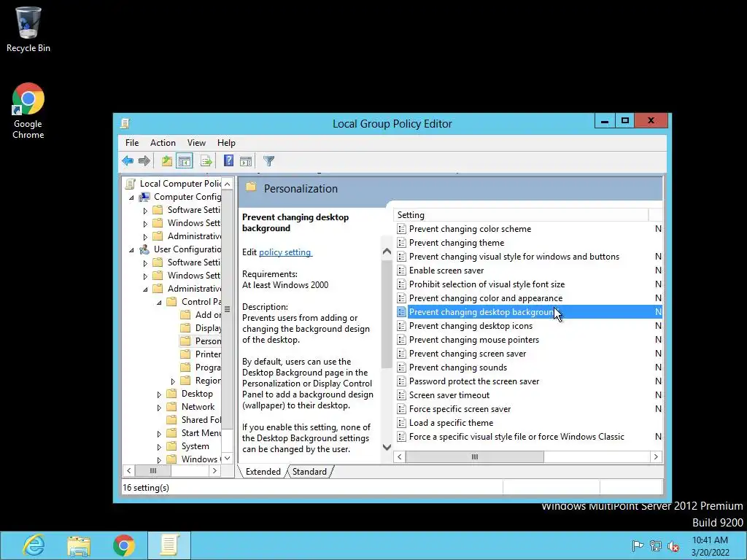Click the Filter funnel toolbar icon
This screenshot has width=747, height=560.
[268, 161]
